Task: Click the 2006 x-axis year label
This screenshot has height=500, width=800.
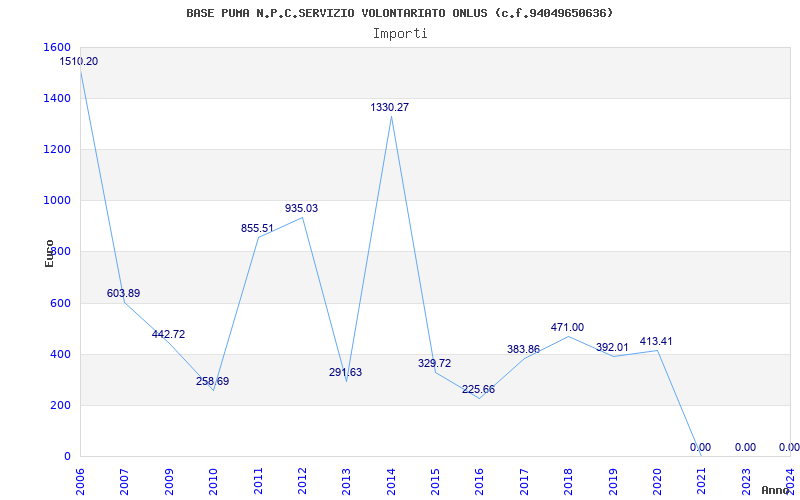Action: tap(80, 482)
